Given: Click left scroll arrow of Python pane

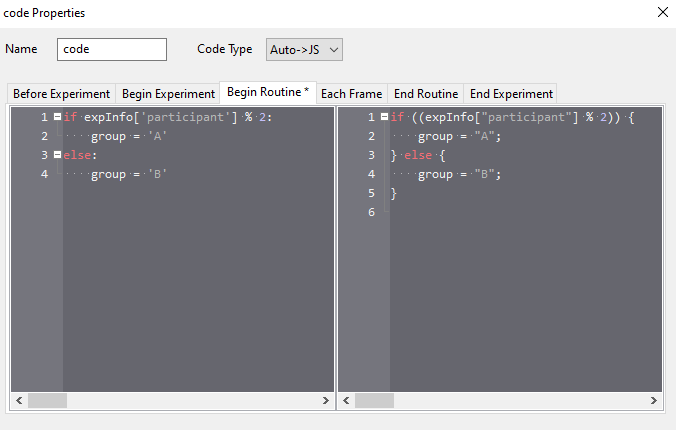Looking at the screenshot, I should (19, 400).
